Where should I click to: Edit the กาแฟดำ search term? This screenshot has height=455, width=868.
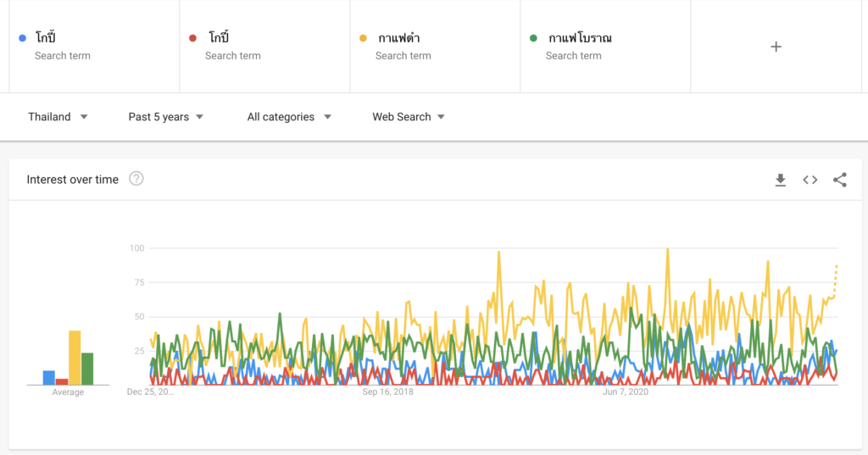pyautogui.click(x=435, y=47)
